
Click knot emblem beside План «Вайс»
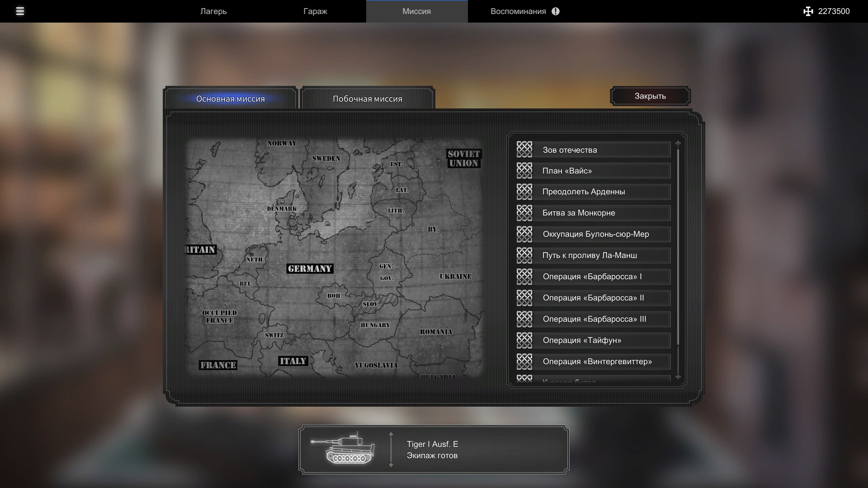pos(524,171)
